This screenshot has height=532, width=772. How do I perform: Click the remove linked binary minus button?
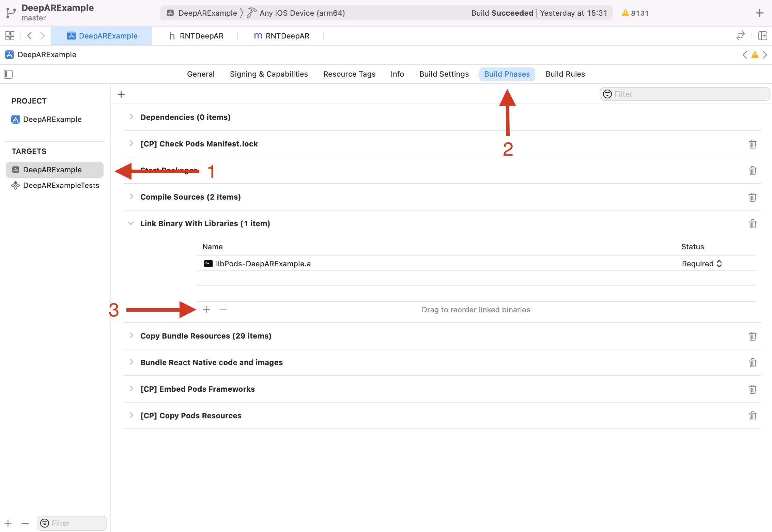point(223,310)
